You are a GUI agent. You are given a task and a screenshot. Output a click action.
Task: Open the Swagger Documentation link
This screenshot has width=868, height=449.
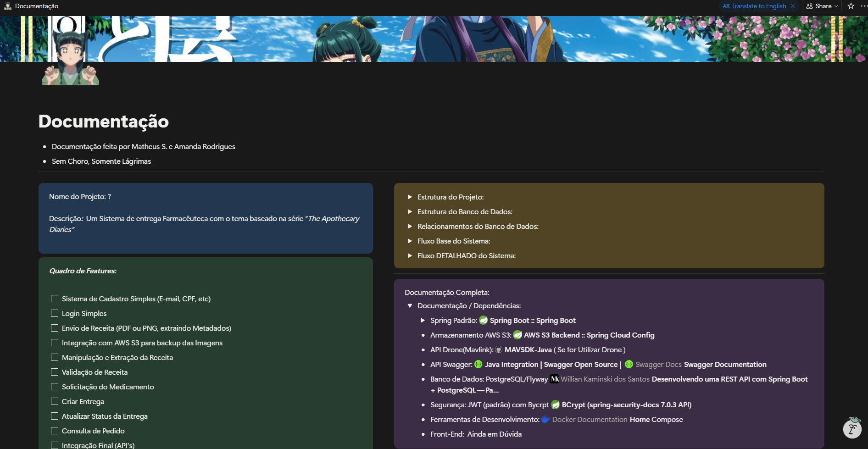click(x=725, y=364)
